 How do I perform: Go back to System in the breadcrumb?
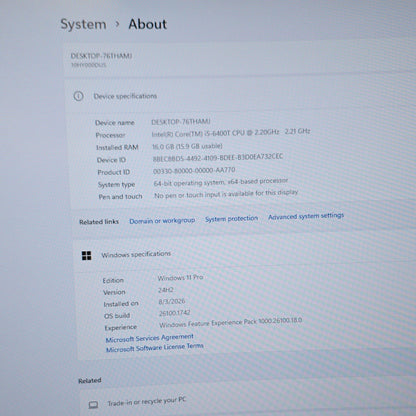[83, 25]
